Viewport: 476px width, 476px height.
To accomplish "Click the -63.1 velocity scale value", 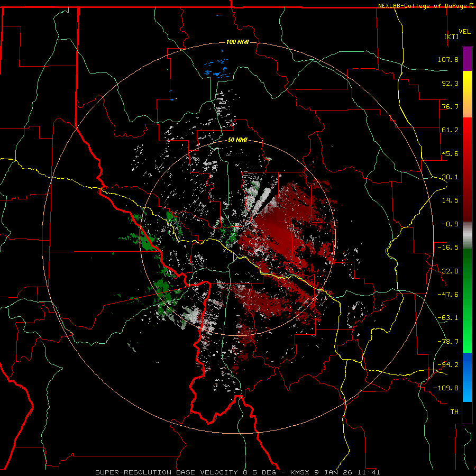I will click(x=448, y=318).
